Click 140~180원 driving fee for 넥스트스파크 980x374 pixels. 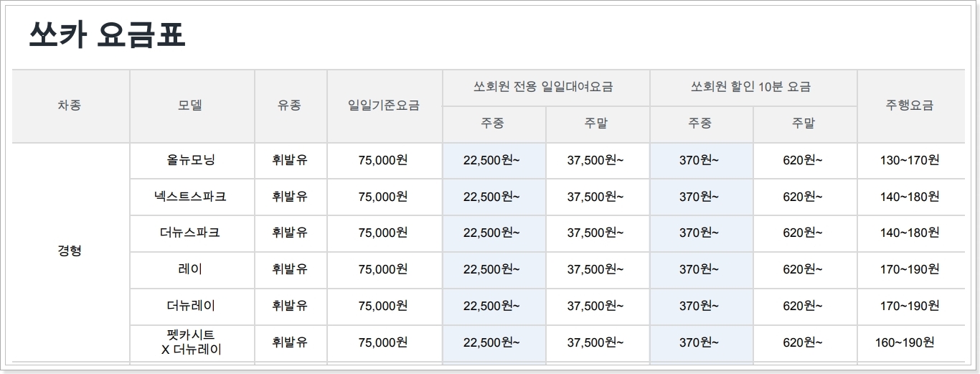point(910,196)
